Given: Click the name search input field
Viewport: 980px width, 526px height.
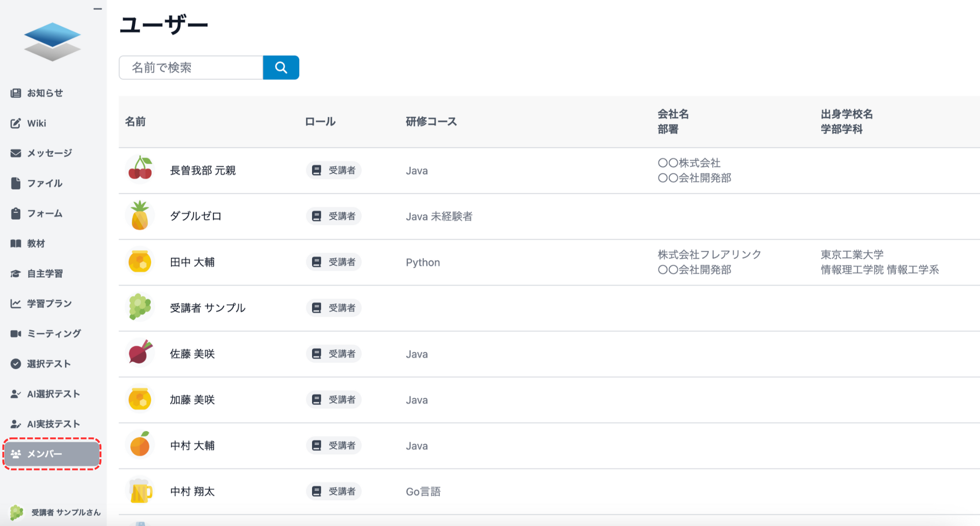Looking at the screenshot, I should (191, 67).
